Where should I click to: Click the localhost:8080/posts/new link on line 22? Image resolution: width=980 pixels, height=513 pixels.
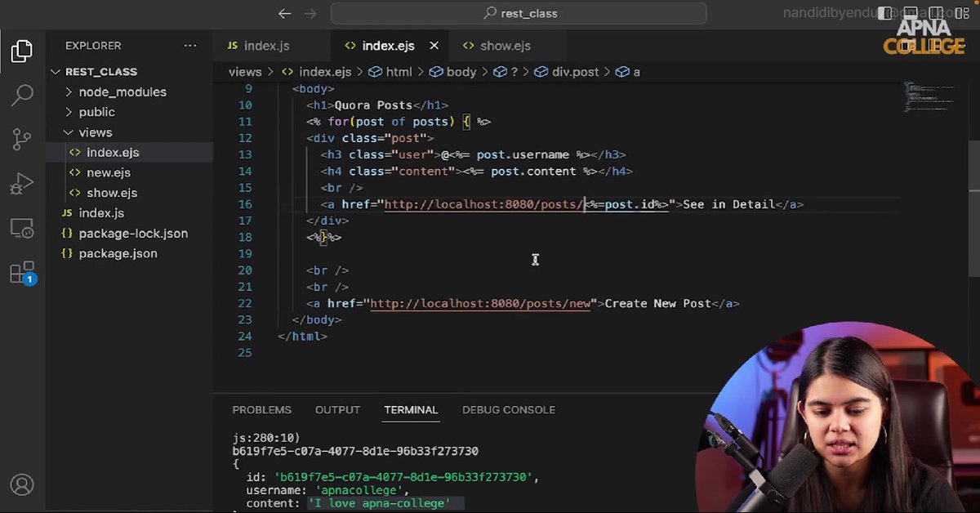(480, 303)
